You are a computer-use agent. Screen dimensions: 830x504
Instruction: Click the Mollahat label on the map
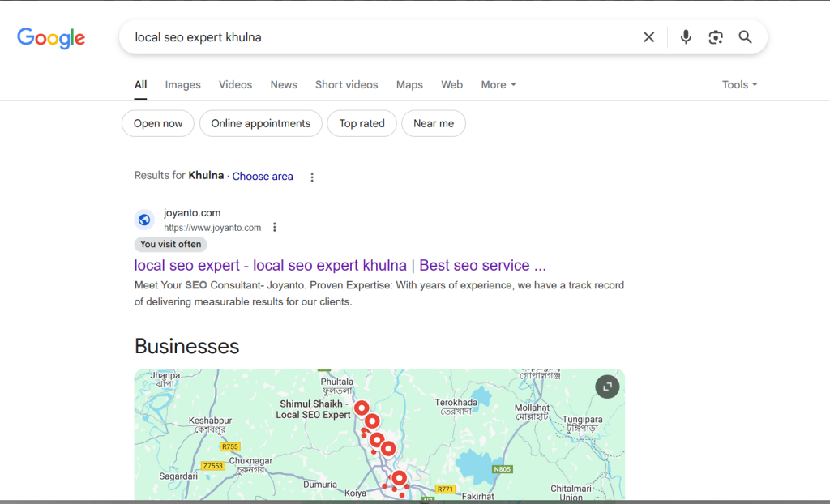532,412
